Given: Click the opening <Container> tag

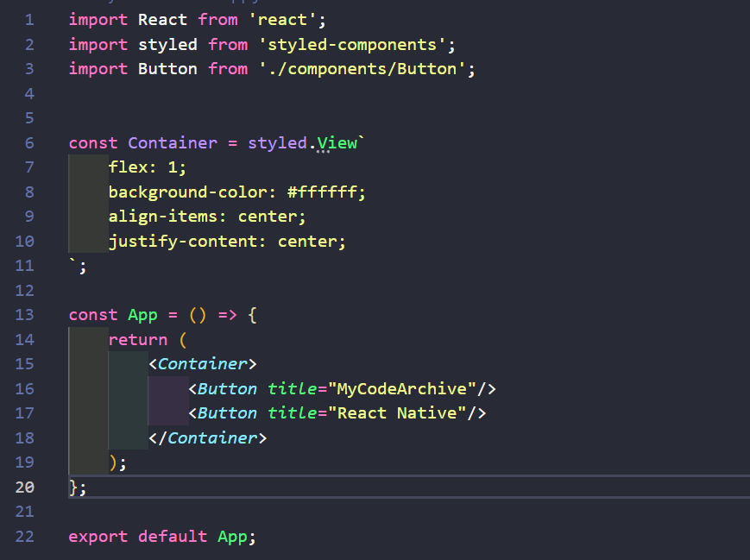Looking at the screenshot, I should 202,364.
